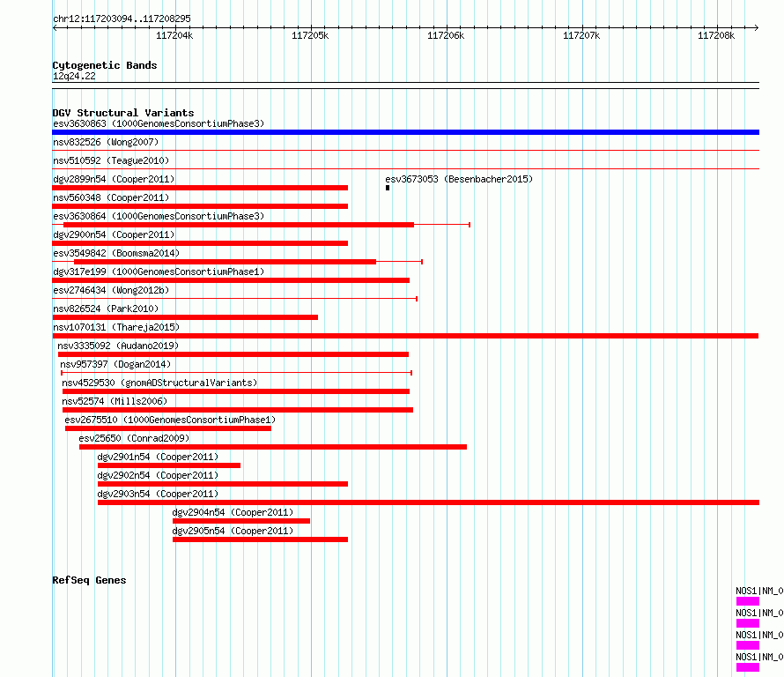Open dgv2900n54 (Cooper2011) variant
This screenshot has height=677, width=784.
click(114, 234)
